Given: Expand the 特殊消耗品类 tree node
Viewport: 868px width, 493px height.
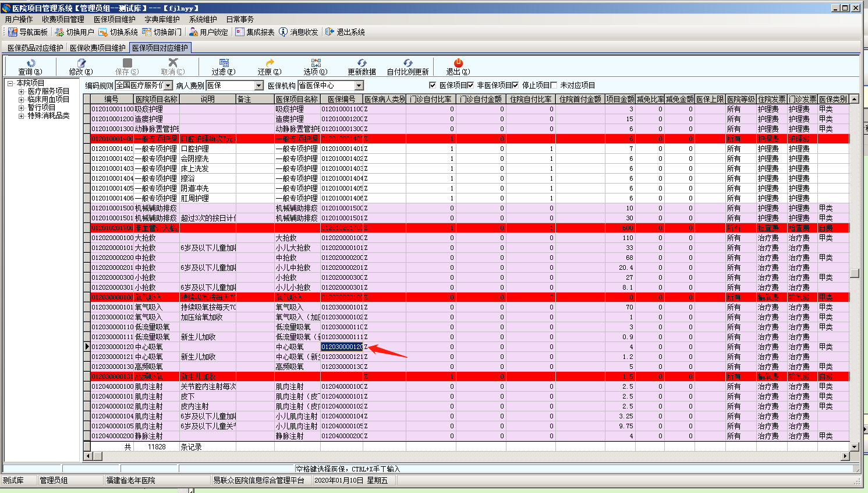Looking at the screenshot, I should tap(22, 116).
